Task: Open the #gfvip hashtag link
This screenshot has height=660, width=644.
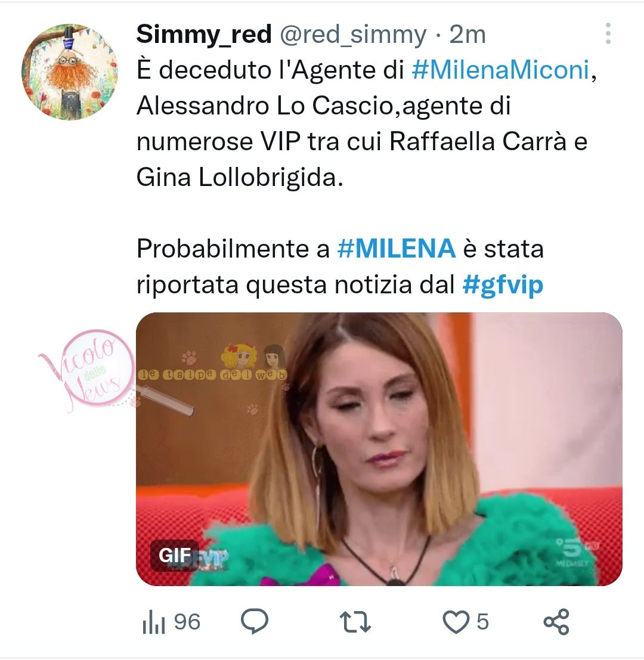Action: tap(503, 286)
